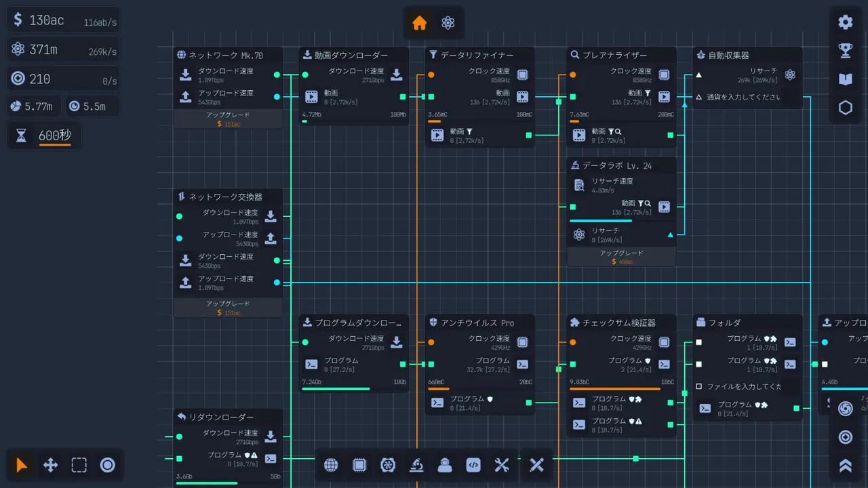Select the チェックサム検証器 node title

(x=618, y=323)
